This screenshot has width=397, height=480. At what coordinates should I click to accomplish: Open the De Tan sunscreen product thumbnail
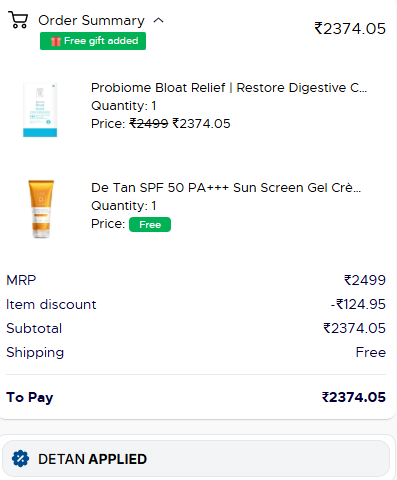pyautogui.click(x=41, y=209)
